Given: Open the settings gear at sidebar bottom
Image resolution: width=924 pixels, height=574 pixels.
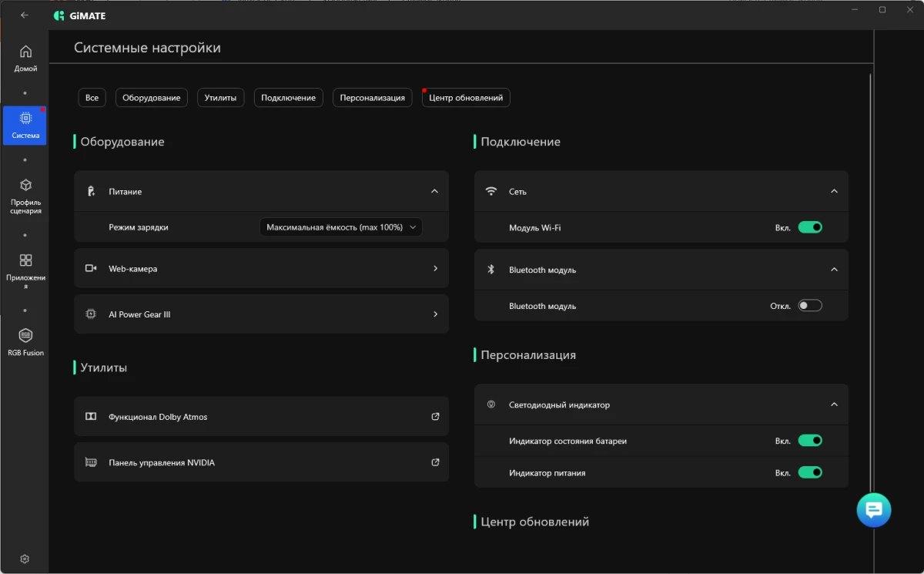Looking at the screenshot, I should pos(25,559).
